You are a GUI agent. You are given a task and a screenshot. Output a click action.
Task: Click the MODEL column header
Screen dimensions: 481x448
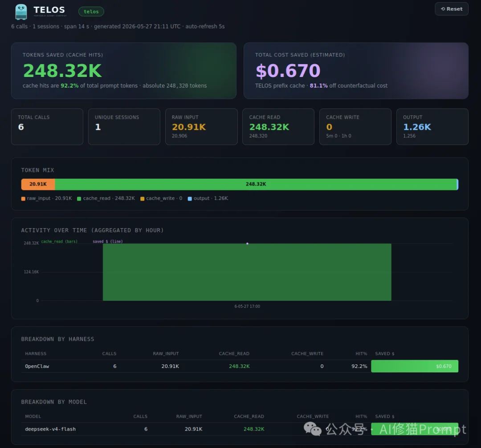click(33, 416)
